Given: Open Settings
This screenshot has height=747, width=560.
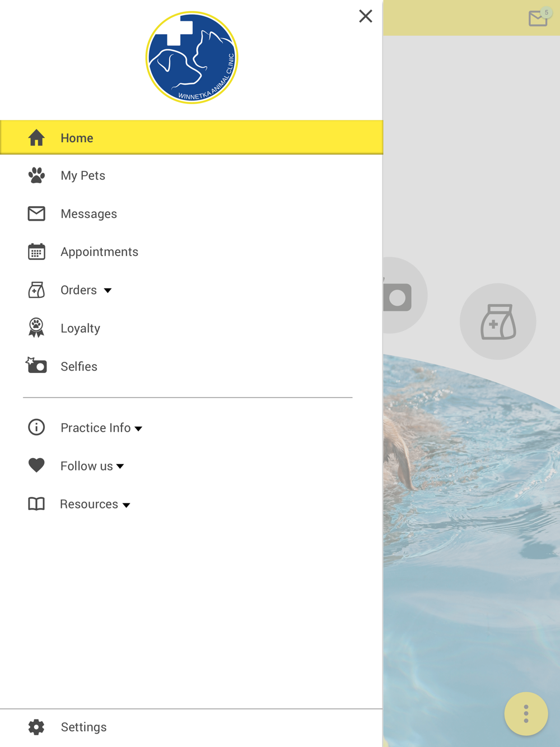Looking at the screenshot, I should click(x=83, y=727).
